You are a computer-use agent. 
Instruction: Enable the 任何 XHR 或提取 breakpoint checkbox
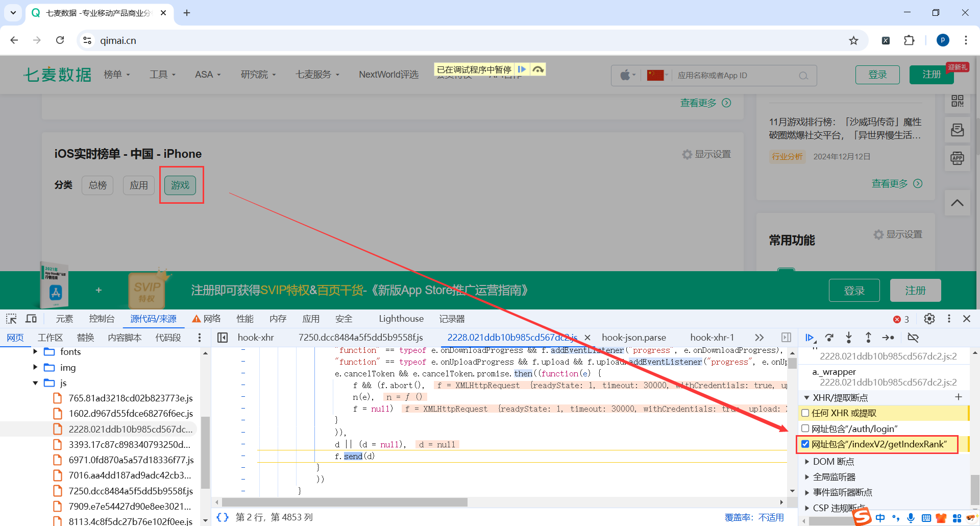(x=805, y=413)
